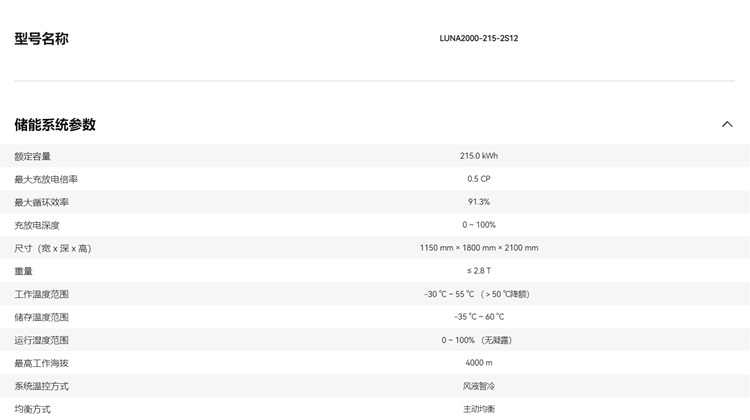Click the 1150 mm × 1800 mm × 2100 mm dimensions value
Screen dimensions: 750x420
pyautogui.click(x=478, y=248)
